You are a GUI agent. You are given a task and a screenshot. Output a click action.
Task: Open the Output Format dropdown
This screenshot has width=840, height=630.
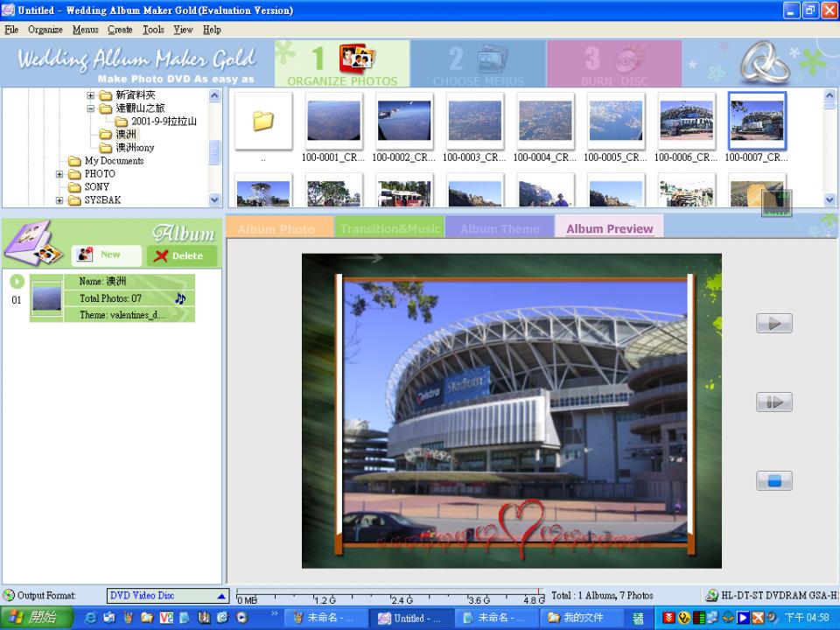tap(221, 596)
